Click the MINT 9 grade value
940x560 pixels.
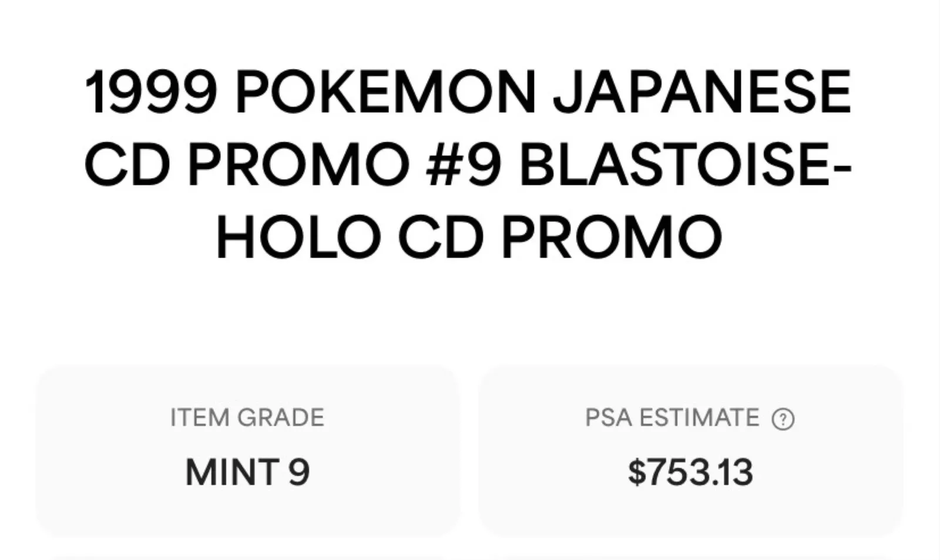(247, 473)
